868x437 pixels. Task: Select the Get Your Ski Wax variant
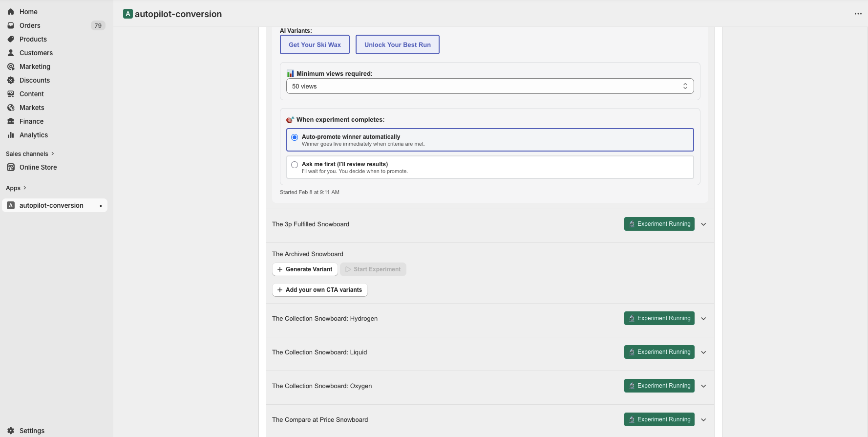click(315, 44)
